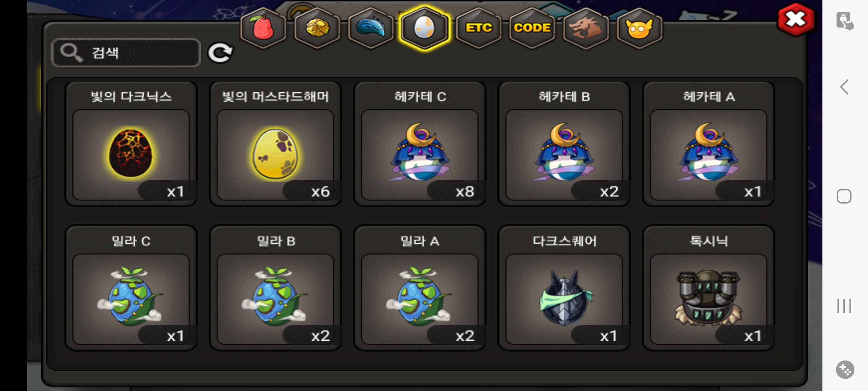Open the red fruit food tab
Image resolution: width=868 pixels, height=391 pixels.
(x=263, y=28)
